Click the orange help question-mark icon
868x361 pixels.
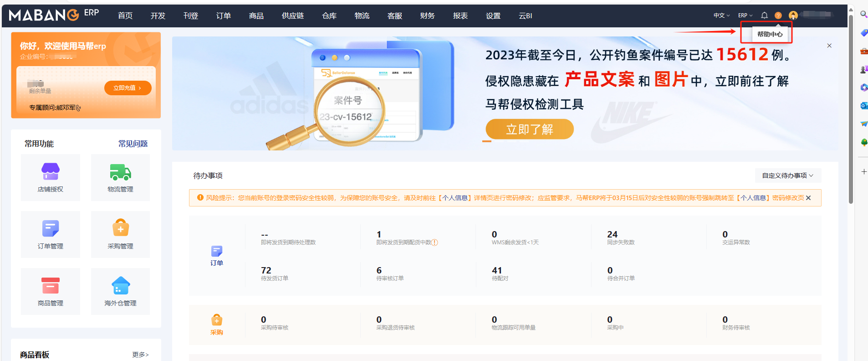pyautogui.click(x=778, y=15)
